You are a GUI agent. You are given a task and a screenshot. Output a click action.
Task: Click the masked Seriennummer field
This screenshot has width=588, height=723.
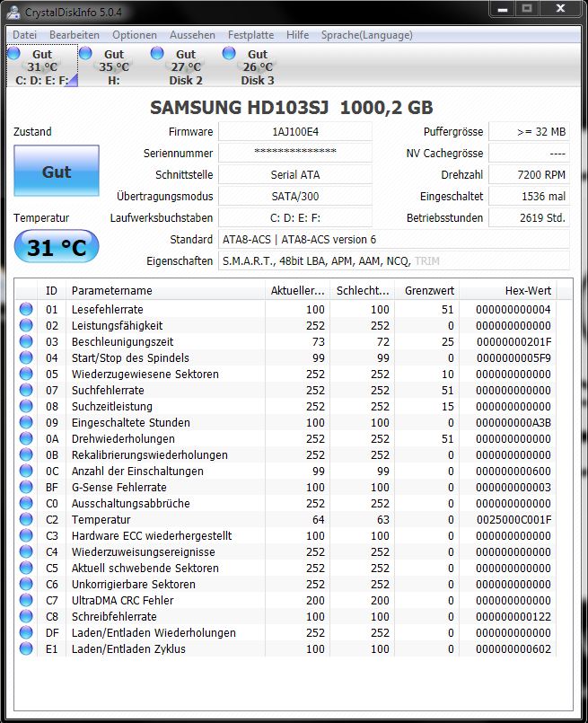coord(295,153)
